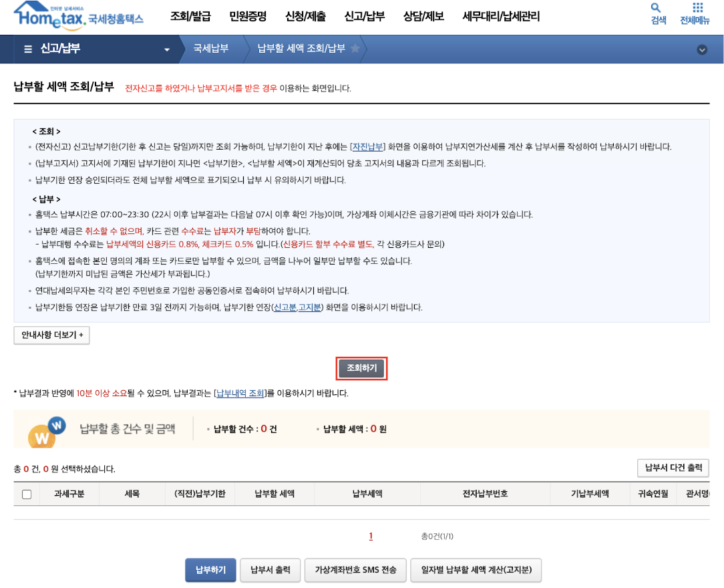
Task: Click the 귀속연월 column header
Action: coord(653,494)
